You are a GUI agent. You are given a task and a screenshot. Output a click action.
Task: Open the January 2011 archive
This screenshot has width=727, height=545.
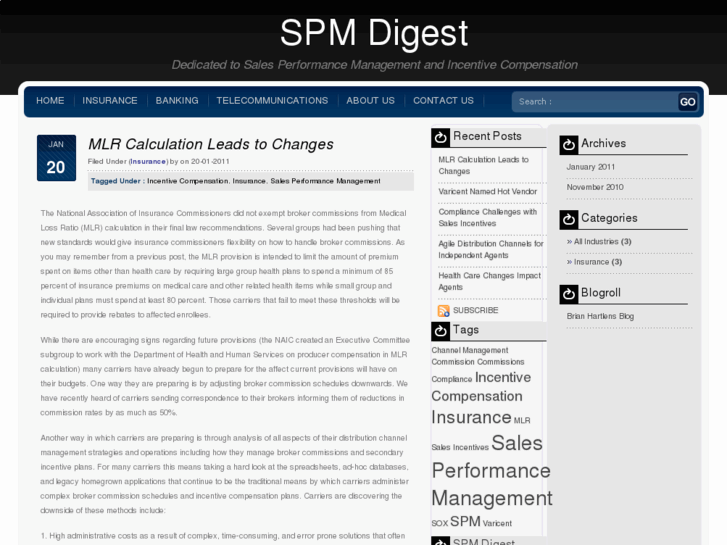(591, 167)
